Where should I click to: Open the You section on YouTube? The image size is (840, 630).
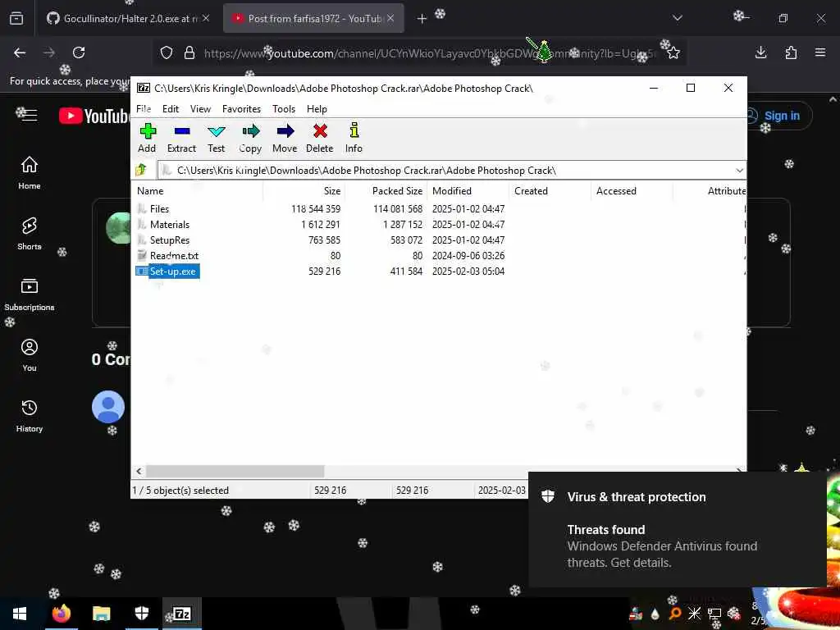click(30, 355)
